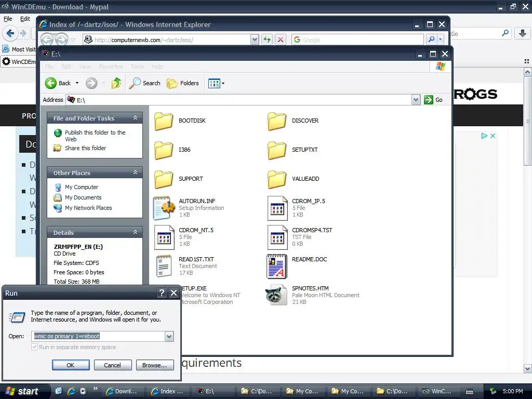Click OK in the Run dialog
Screen dimensions: 532x399
pos(71,365)
